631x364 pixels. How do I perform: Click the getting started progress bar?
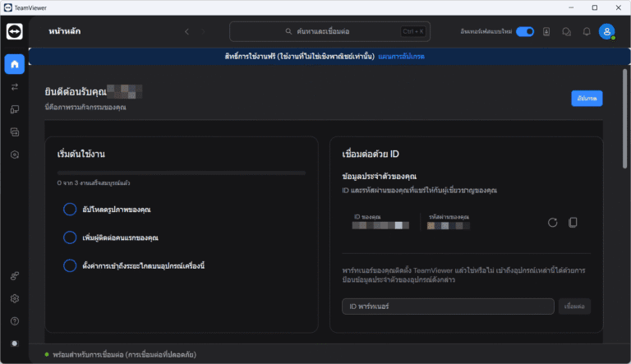(x=182, y=173)
